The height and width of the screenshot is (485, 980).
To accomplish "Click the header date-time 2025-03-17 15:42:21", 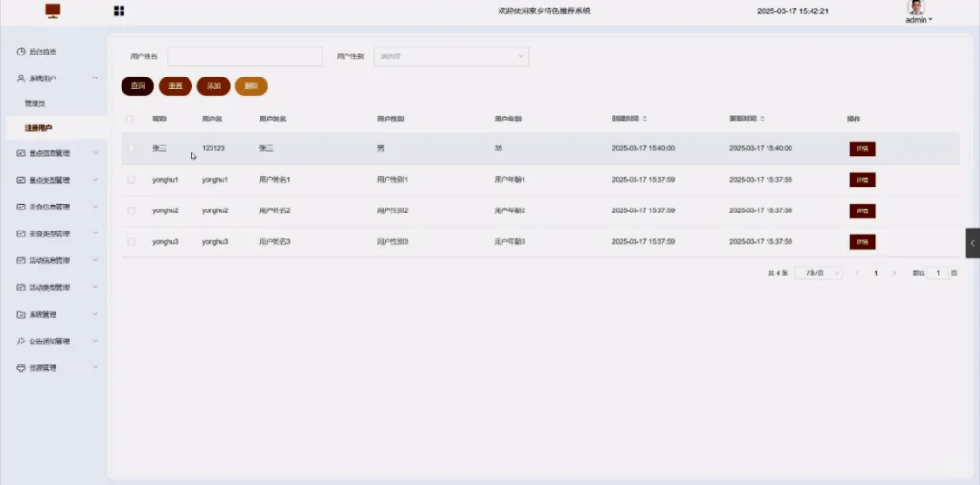I will [792, 11].
